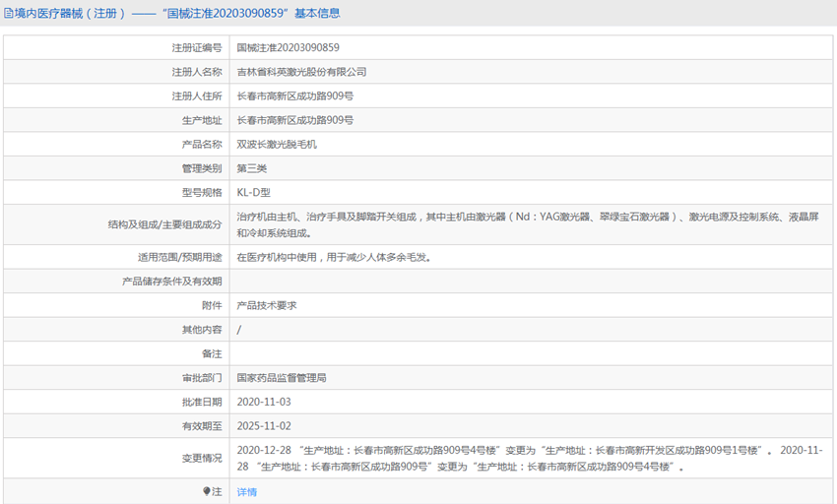Click the 产品储存条件及有效期 label
837x504 pixels.
pyautogui.click(x=171, y=282)
